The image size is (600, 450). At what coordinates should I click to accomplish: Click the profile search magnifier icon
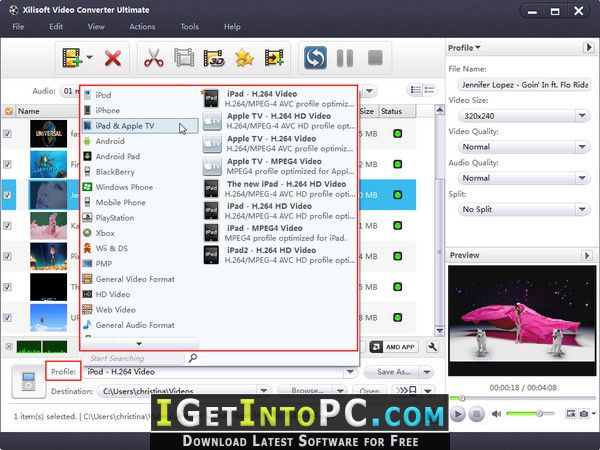(193, 358)
